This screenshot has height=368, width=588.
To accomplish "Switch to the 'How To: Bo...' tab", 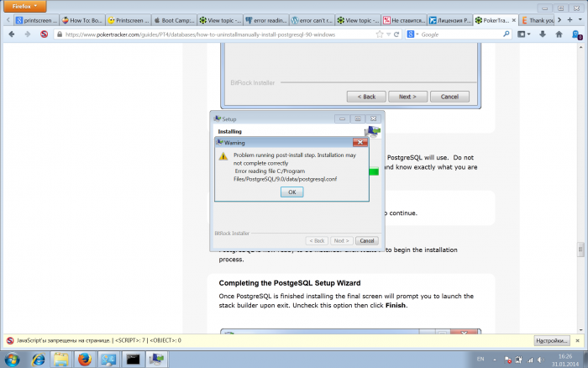I will (82, 20).
